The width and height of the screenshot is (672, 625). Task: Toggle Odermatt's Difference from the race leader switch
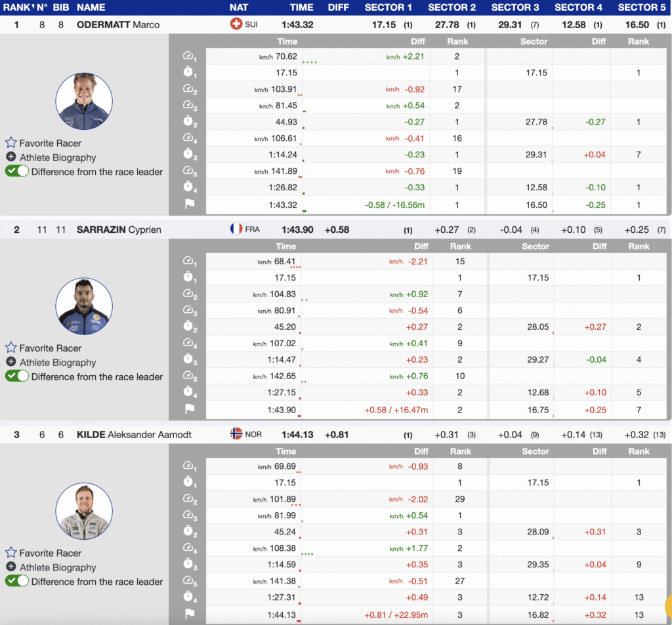[x=17, y=172]
